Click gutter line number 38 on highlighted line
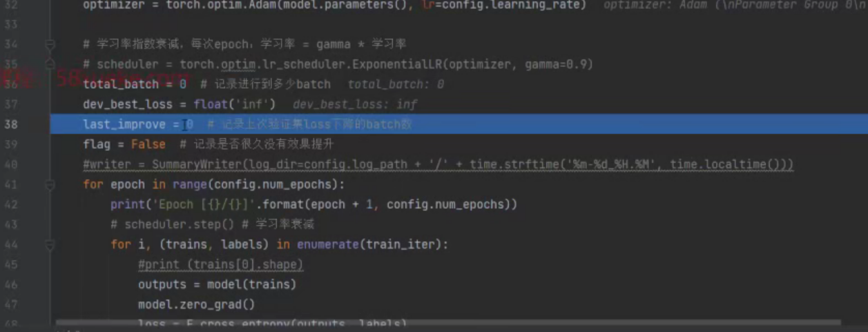The image size is (868, 332). (x=10, y=124)
